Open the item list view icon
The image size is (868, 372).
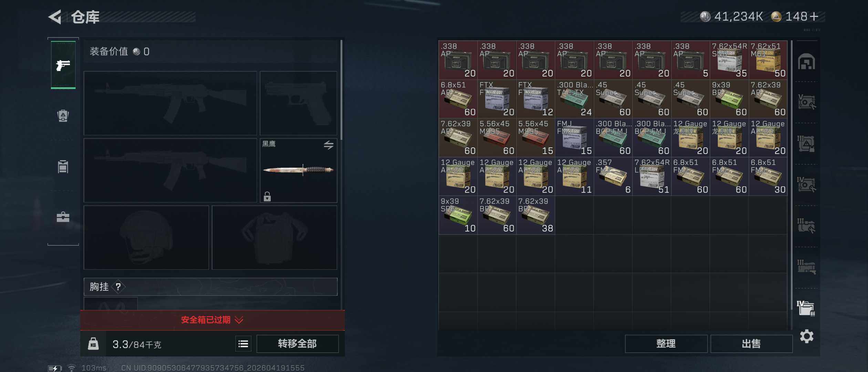(243, 344)
